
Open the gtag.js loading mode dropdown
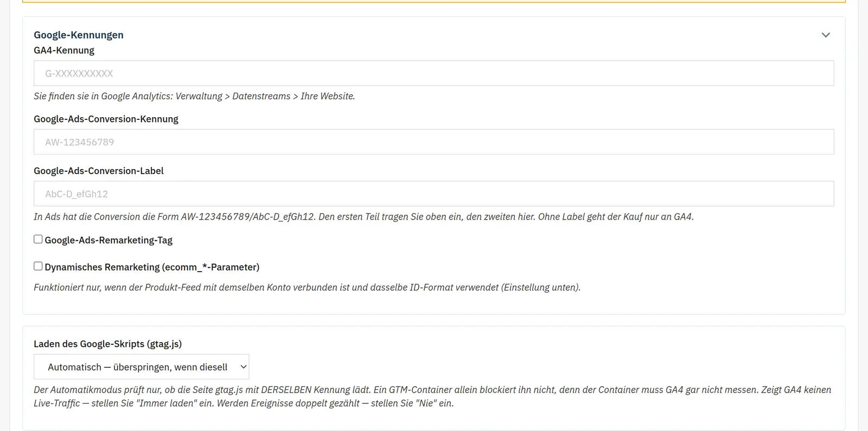pos(141,367)
